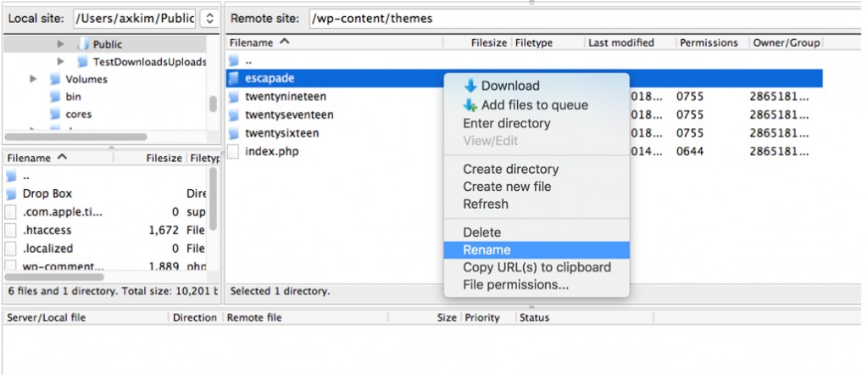Select Delete in the context menu
868x375 pixels.
(x=481, y=232)
